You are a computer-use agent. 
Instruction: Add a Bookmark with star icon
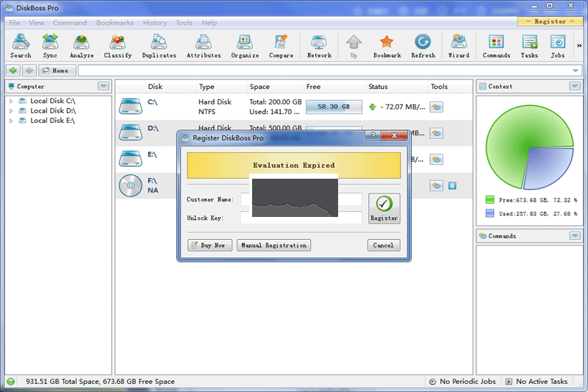(387, 46)
